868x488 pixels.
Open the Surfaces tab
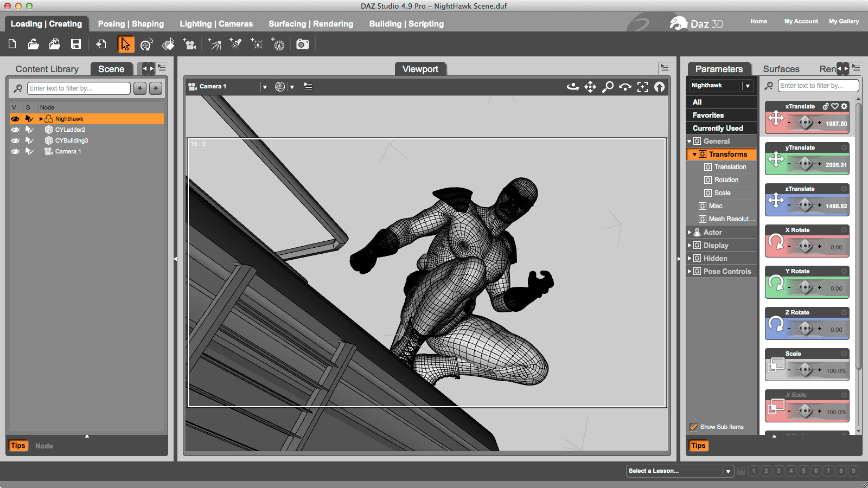(x=781, y=69)
